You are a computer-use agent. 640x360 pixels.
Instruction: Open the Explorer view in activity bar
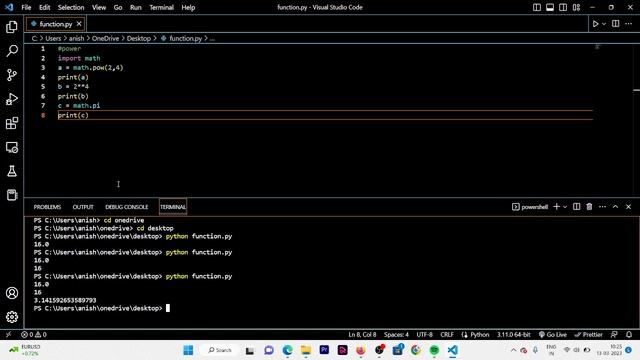[x=12, y=27]
